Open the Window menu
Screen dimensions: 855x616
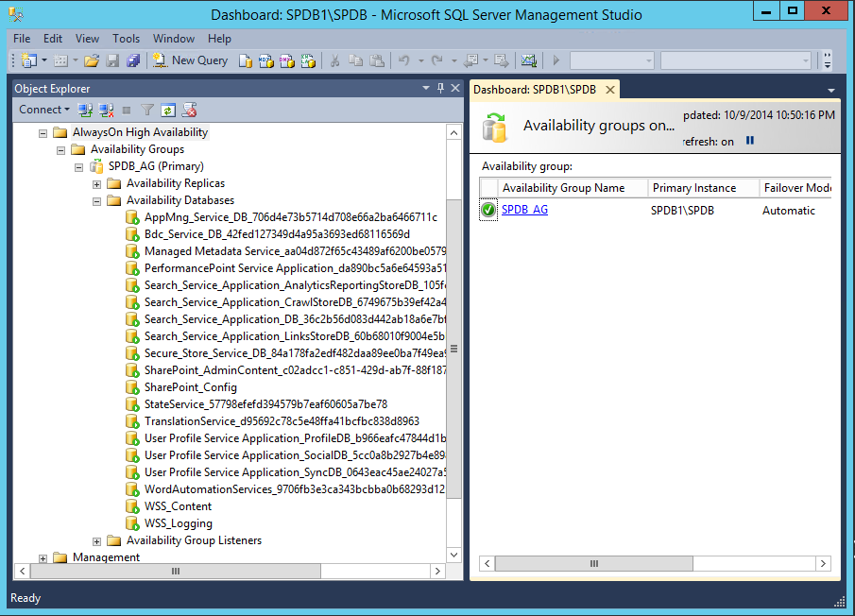coord(174,39)
